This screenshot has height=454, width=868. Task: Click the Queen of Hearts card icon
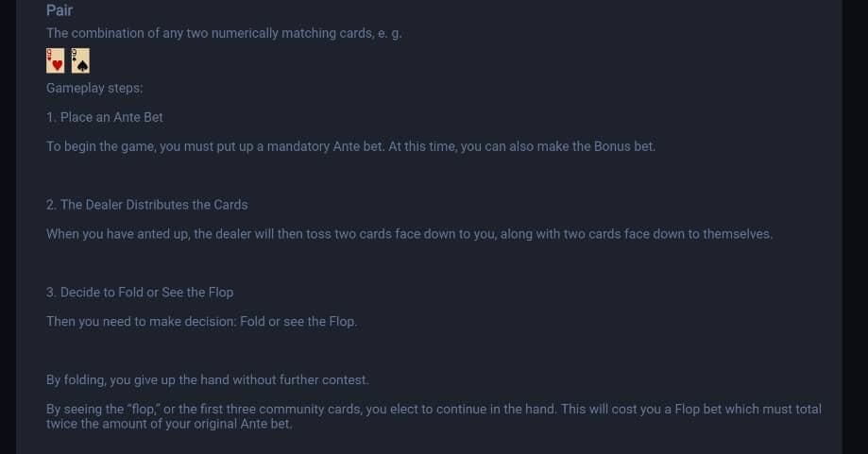click(56, 60)
